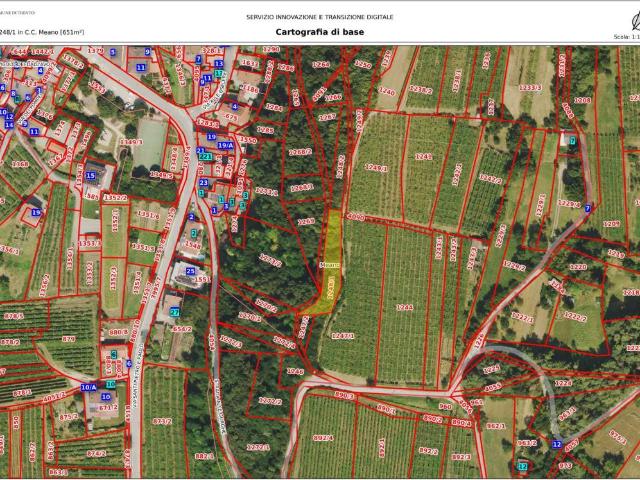Click the north arrow compass icon
This screenshot has width=640, height=480.
(636, 21)
